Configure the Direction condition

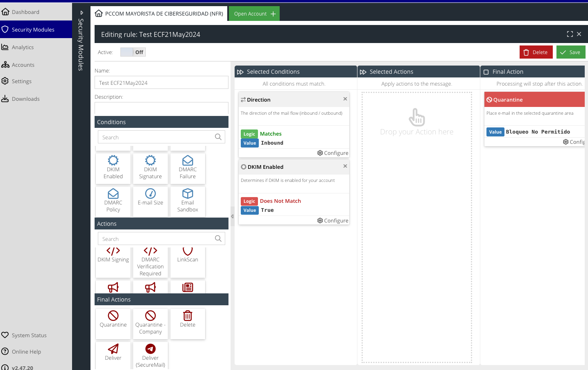(333, 153)
